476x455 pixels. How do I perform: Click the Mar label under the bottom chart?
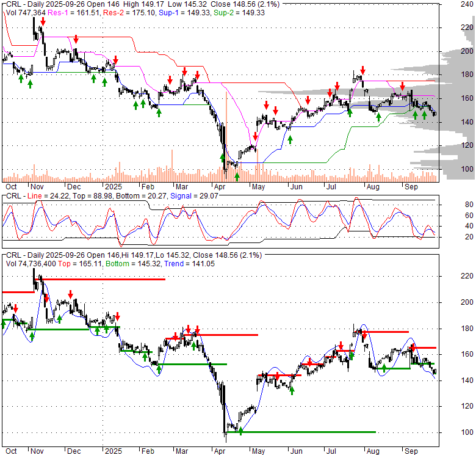pyautogui.click(x=182, y=451)
